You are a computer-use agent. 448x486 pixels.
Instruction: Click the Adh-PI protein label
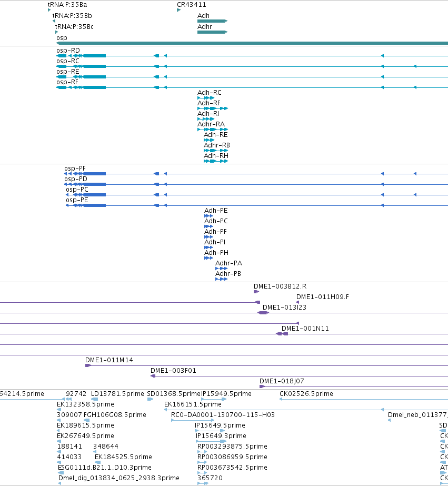click(215, 242)
